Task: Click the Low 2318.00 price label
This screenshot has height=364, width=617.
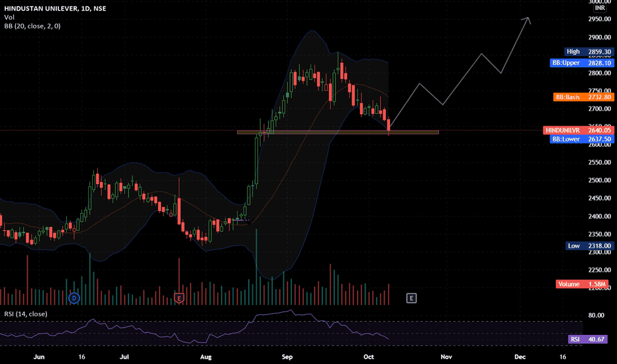Action: pyautogui.click(x=589, y=246)
